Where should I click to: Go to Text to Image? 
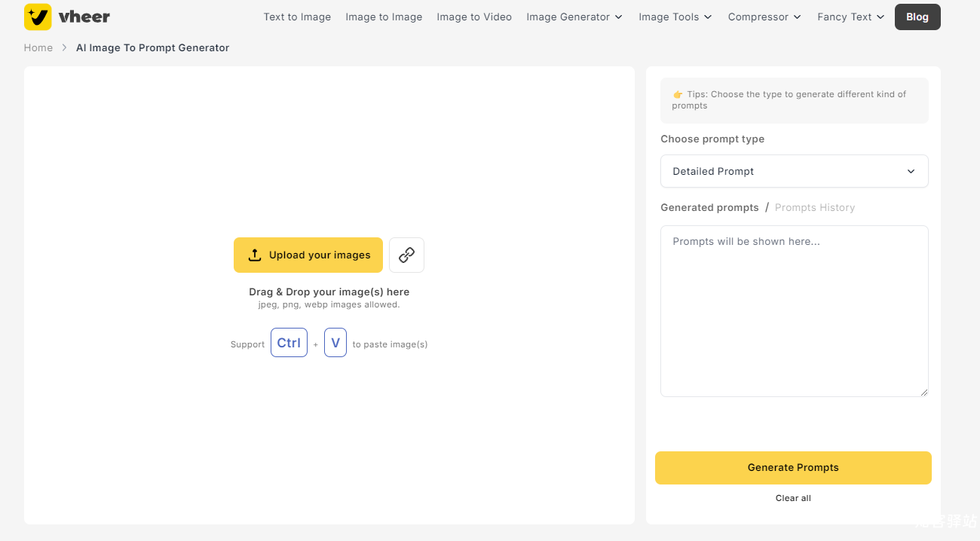tap(297, 17)
